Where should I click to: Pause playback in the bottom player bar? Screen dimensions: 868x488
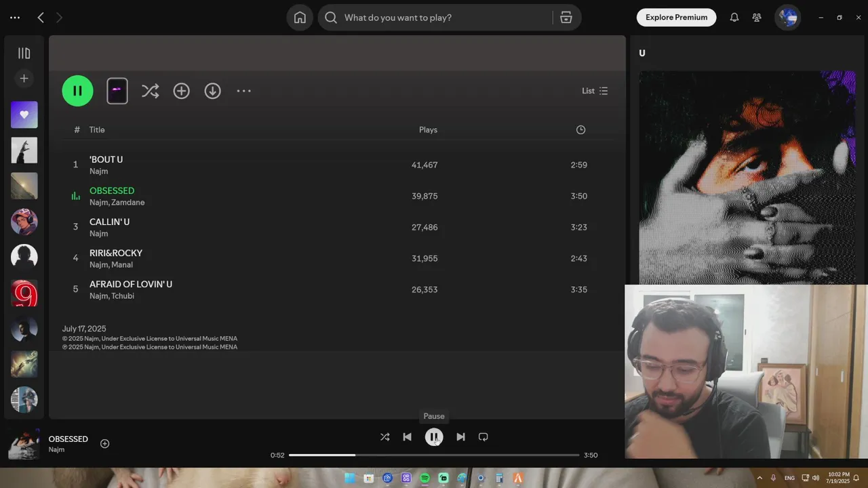(434, 437)
